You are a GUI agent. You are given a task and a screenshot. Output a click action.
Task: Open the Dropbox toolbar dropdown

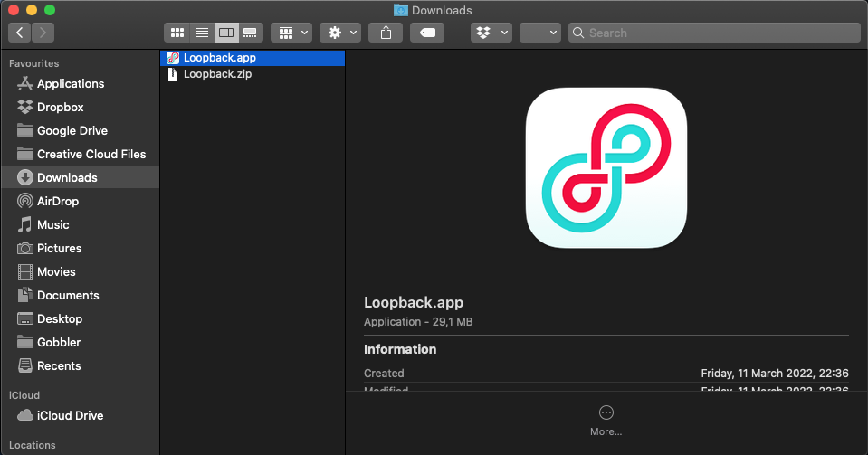pos(491,33)
